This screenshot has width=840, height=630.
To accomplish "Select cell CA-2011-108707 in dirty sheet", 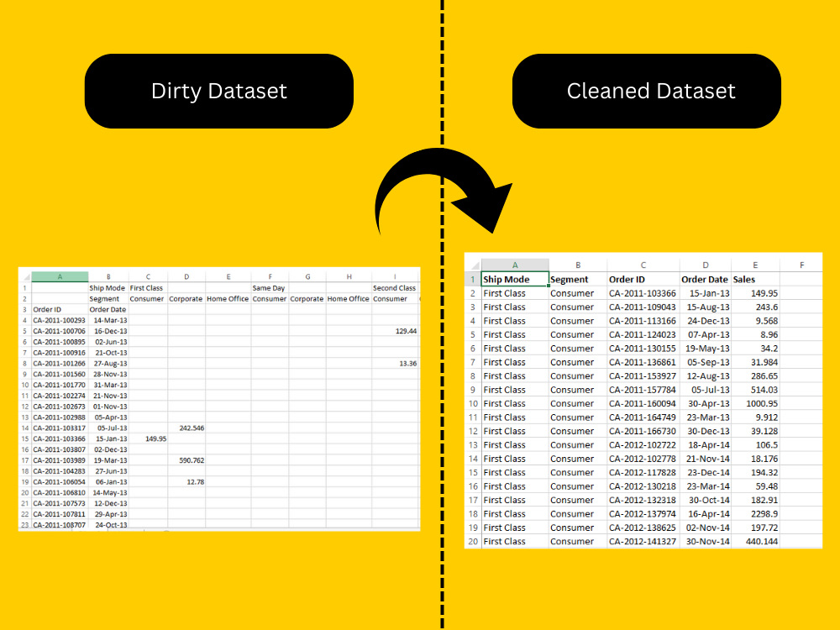I will pos(60,525).
